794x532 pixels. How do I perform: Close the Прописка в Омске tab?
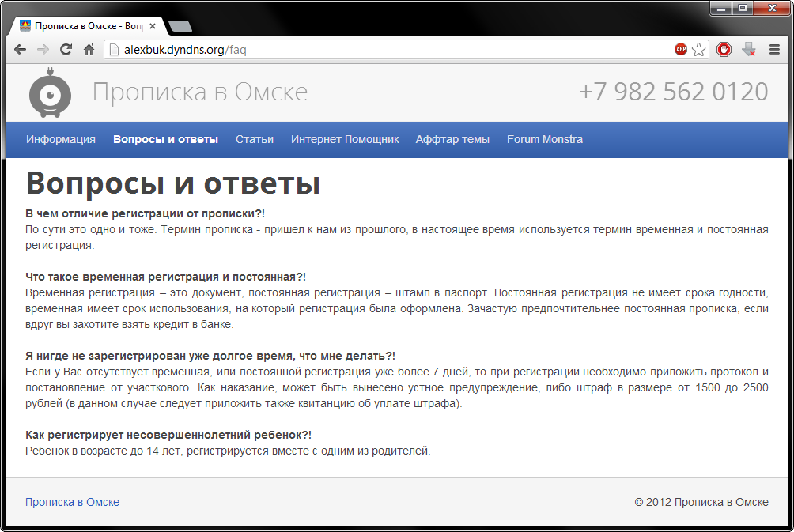153,26
